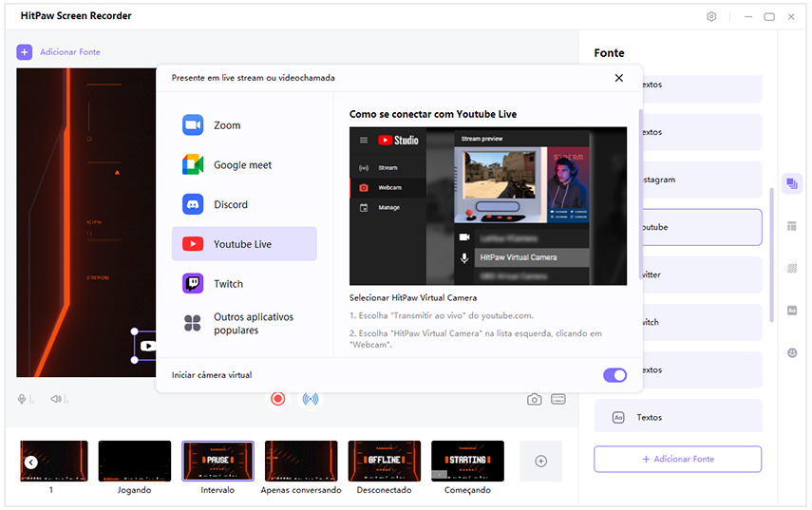Add a new scene with plus tile

541,461
